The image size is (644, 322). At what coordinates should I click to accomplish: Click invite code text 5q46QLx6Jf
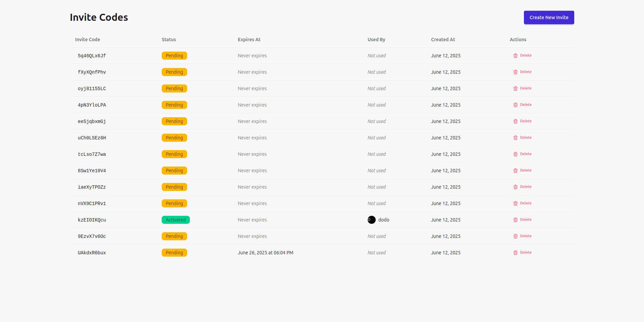[92, 56]
